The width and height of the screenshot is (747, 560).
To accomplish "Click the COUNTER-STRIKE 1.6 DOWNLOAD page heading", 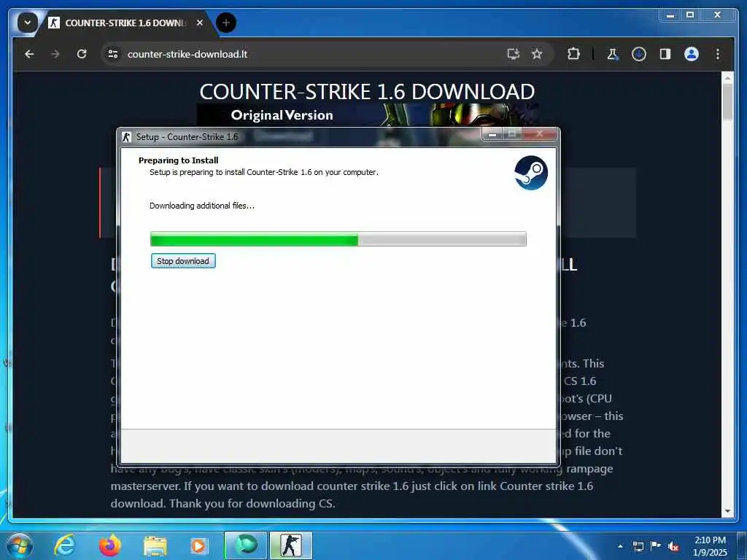I will [x=367, y=91].
